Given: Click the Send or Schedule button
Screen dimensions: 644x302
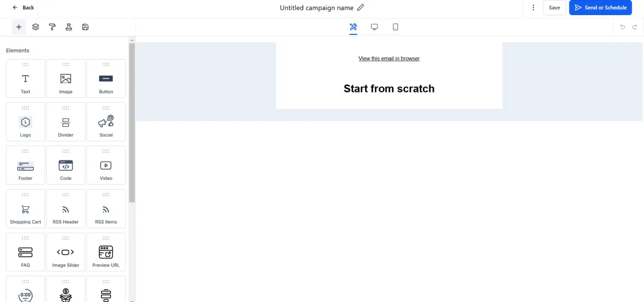Looking at the screenshot, I should [x=601, y=8].
